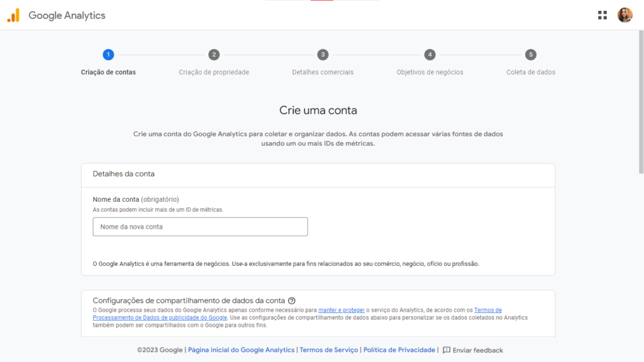Open the Política de Privacidade footer link
The width and height of the screenshot is (644, 362).
click(x=399, y=350)
